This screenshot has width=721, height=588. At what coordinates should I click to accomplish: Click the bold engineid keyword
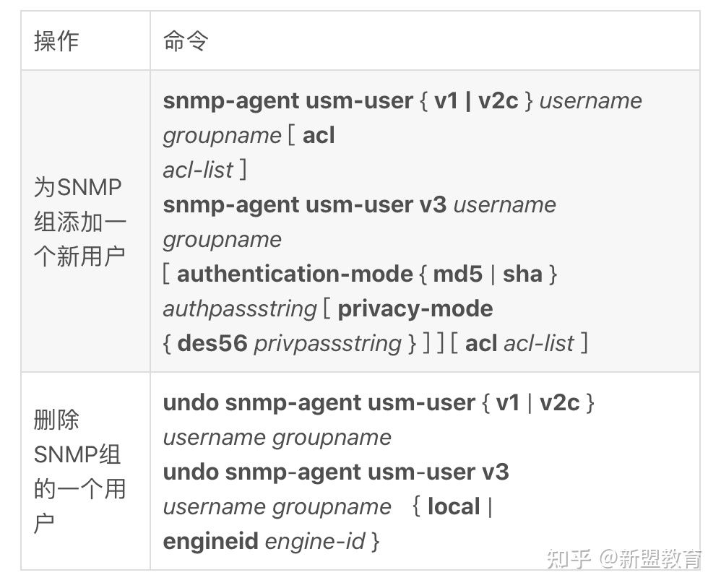click(x=211, y=541)
